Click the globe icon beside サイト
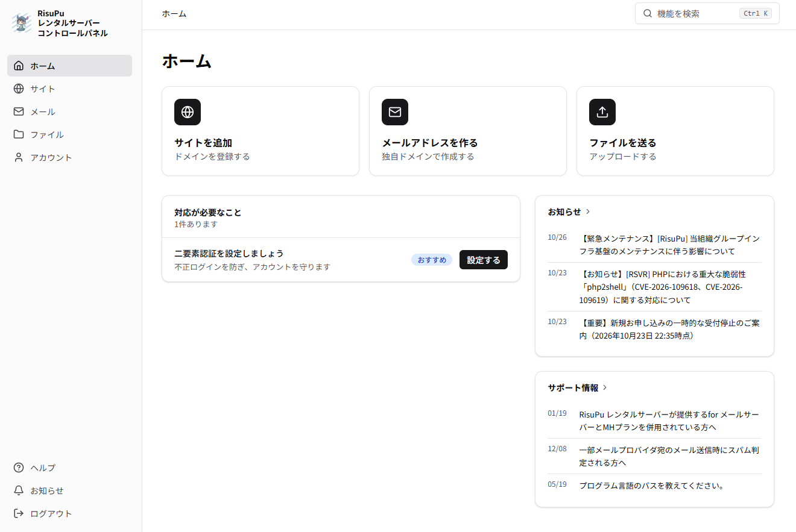Screen dimensions: 796x532 pyautogui.click(x=19, y=89)
